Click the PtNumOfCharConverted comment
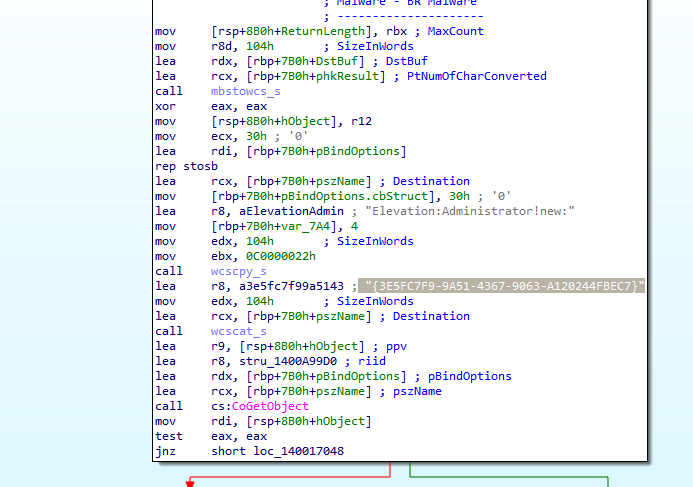The image size is (693, 487). pyautogui.click(x=476, y=76)
